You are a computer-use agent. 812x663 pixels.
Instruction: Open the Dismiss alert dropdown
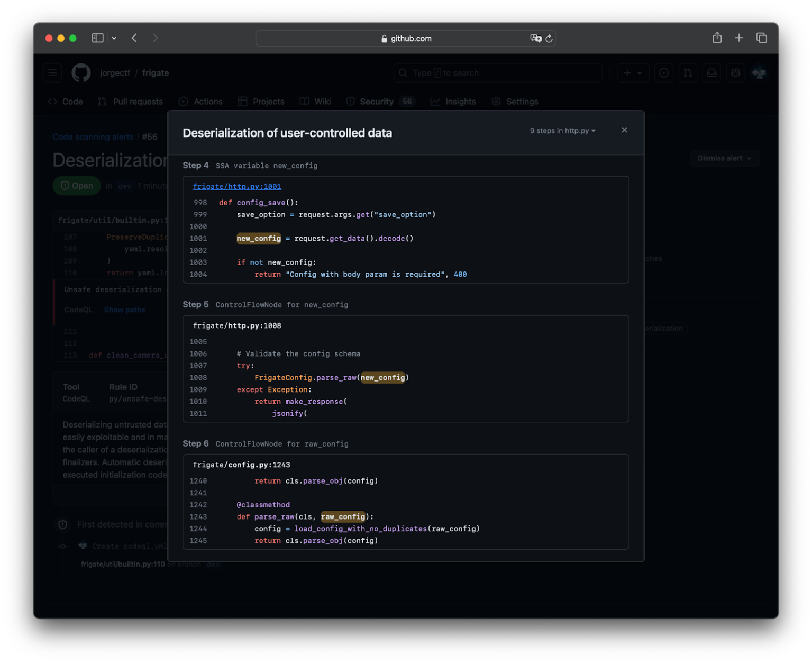click(724, 158)
